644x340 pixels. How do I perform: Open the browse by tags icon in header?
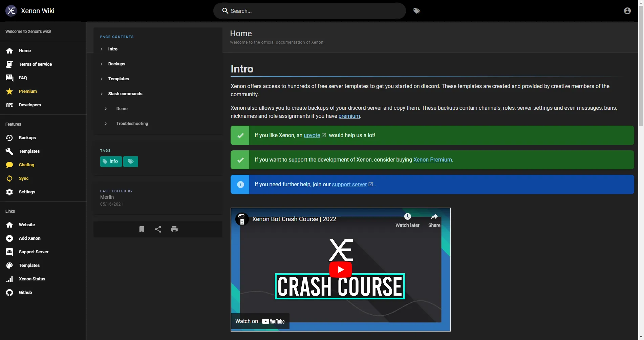417,11
